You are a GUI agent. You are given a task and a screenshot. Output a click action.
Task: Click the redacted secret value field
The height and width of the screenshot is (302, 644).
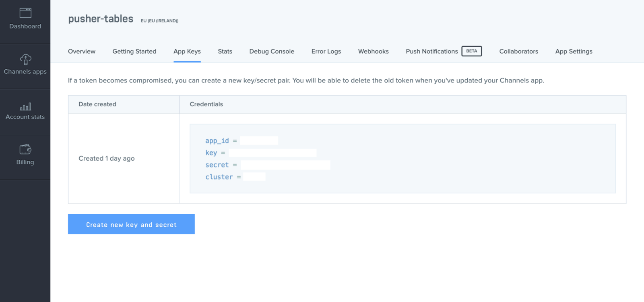click(x=285, y=165)
